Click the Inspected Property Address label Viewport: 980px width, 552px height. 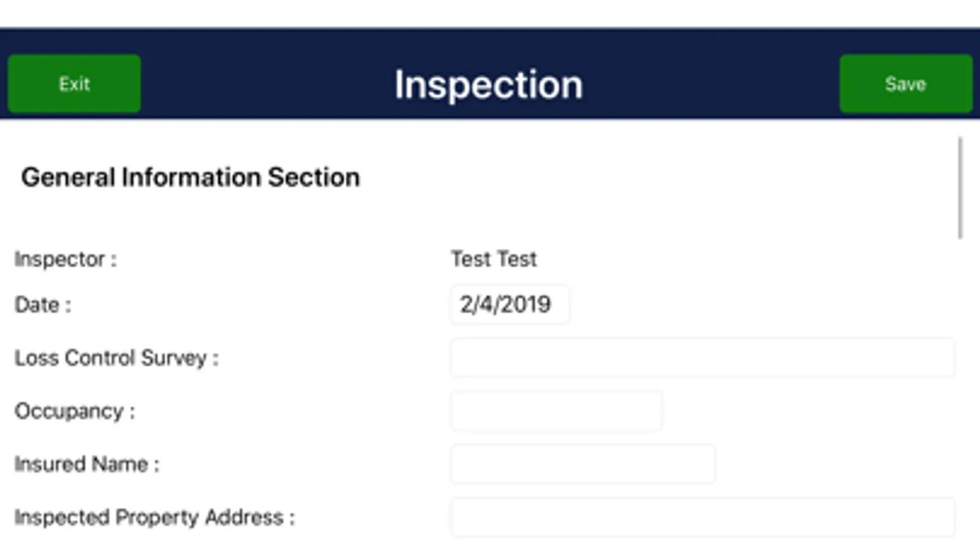tap(154, 518)
